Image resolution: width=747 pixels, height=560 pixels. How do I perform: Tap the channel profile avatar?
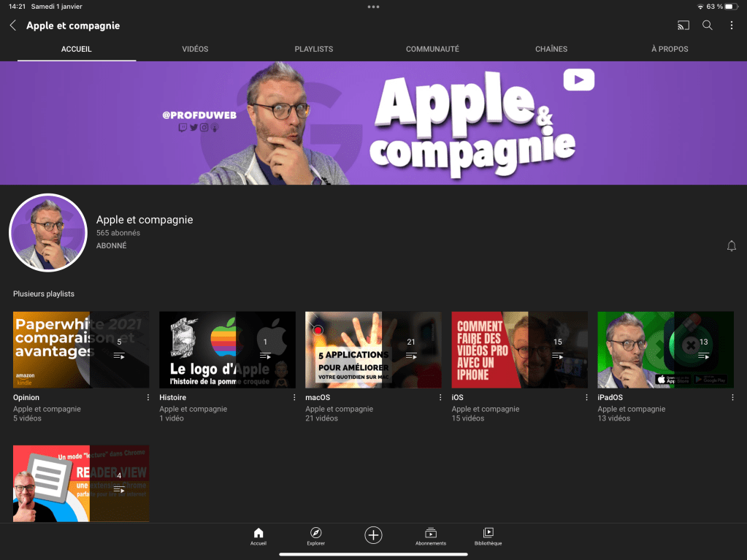pyautogui.click(x=47, y=233)
